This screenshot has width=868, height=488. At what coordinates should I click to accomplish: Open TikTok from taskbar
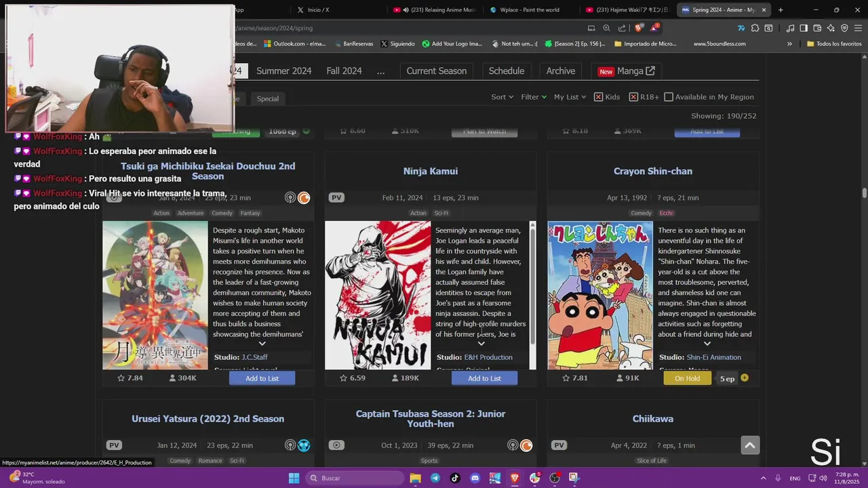pos(455,478)
